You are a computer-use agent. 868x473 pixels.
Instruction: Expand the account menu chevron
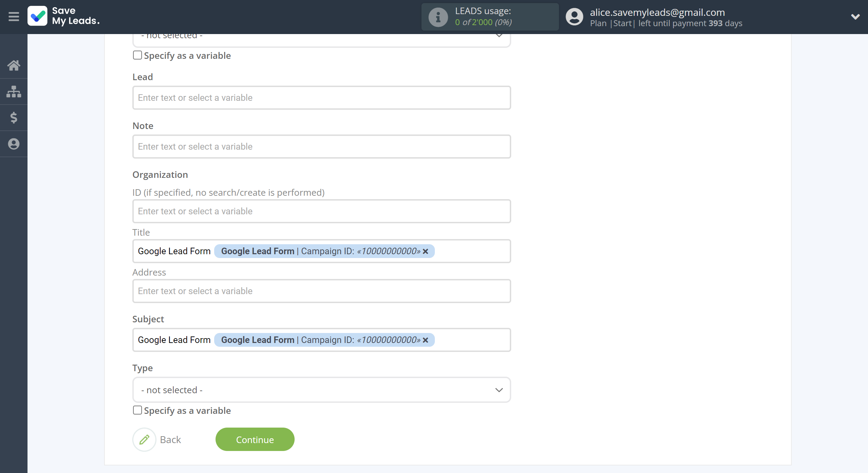pyautogui.click(x=855, y=17)
